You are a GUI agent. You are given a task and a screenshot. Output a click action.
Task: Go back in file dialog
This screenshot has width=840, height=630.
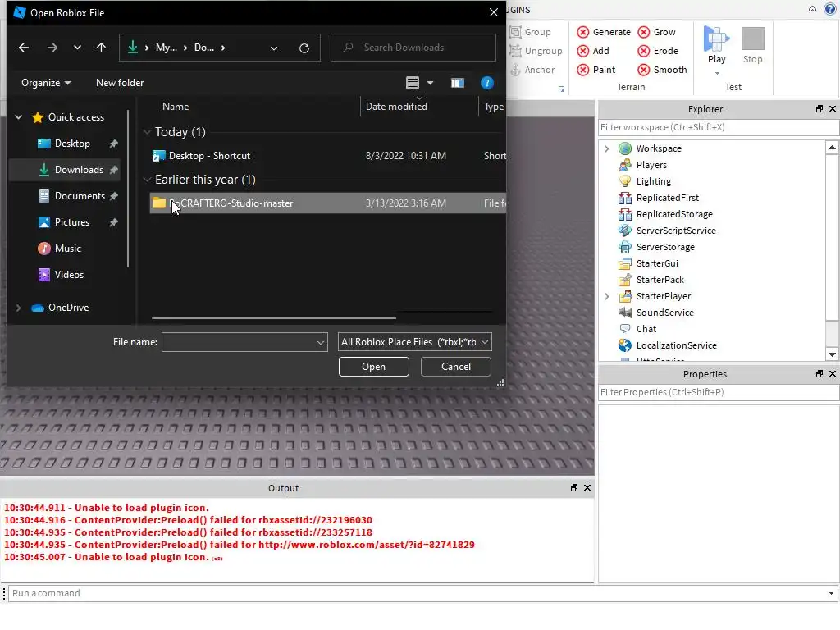pos(24,48)
